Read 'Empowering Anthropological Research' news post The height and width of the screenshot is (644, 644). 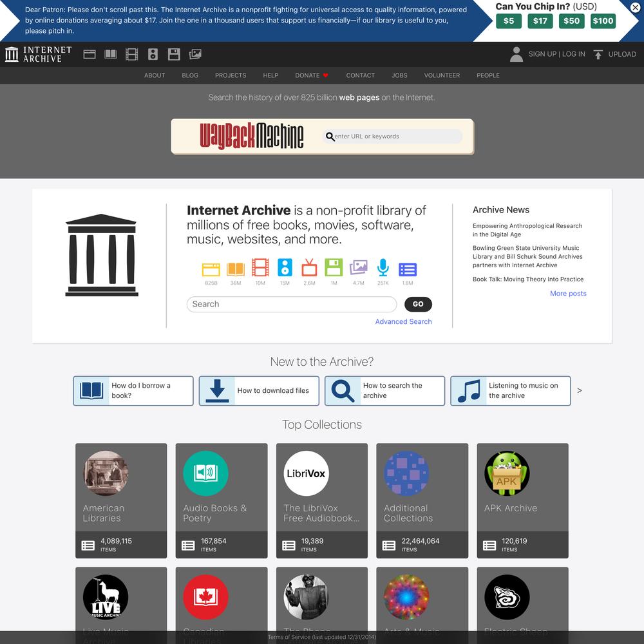coord(527,230)
